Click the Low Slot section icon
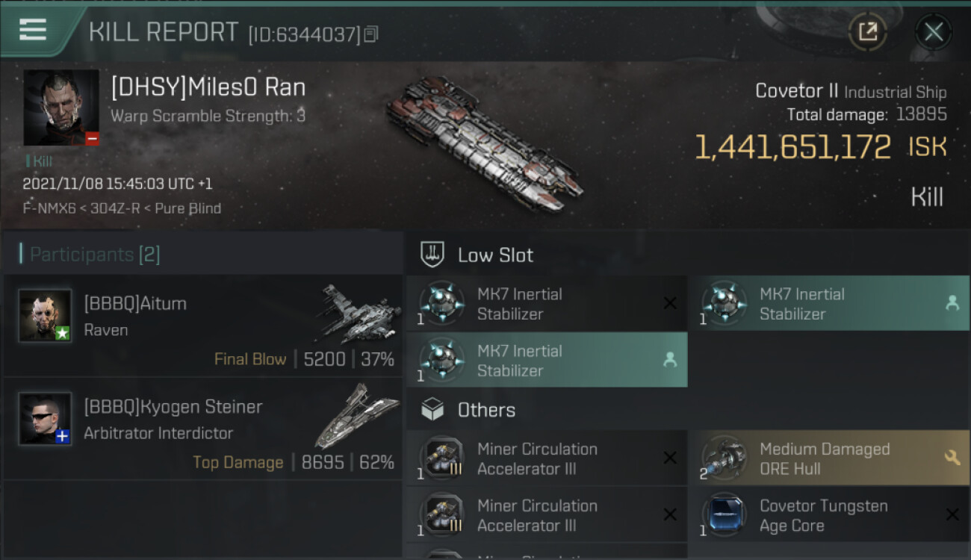 (433, 255)
